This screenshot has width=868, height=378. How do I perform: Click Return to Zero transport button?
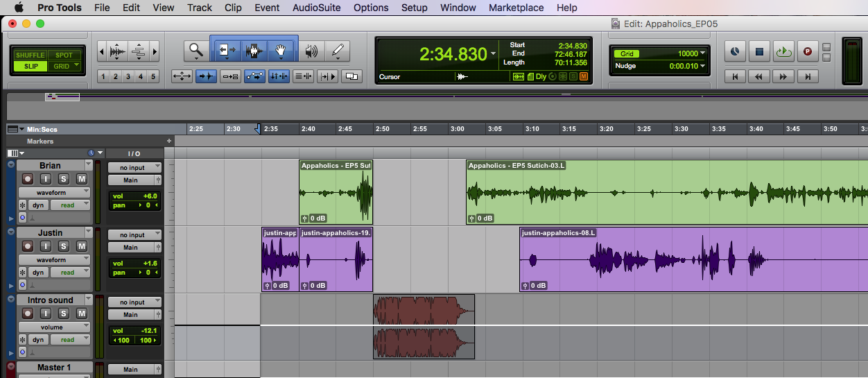735,76
